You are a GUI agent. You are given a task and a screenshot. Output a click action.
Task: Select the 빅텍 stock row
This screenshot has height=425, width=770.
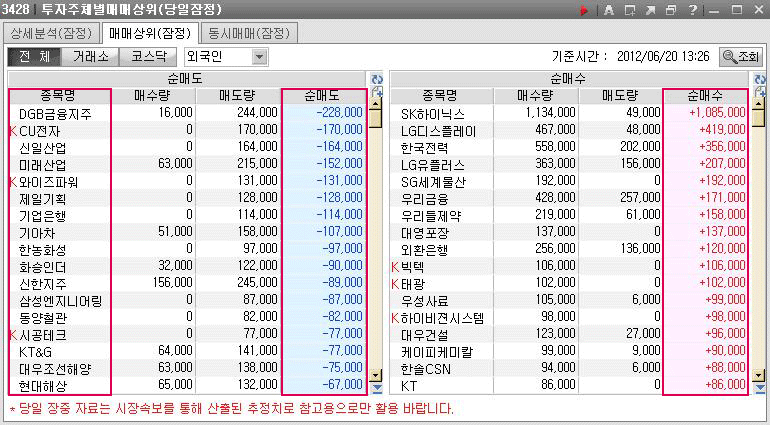click(x=570, y=266)
